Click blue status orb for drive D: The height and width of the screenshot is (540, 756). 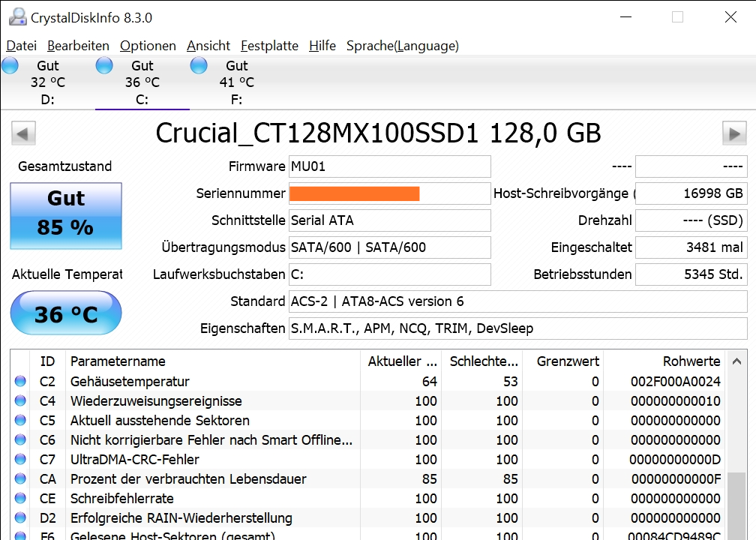(10, 65)
